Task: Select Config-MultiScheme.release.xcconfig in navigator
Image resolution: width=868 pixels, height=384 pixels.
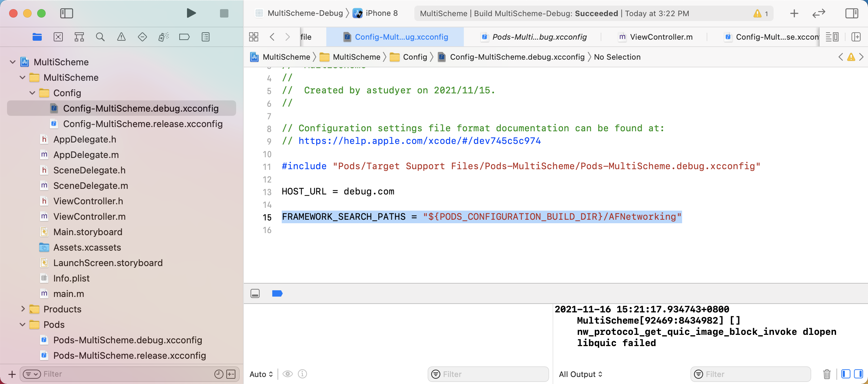Action: click(x=142, y=124)
